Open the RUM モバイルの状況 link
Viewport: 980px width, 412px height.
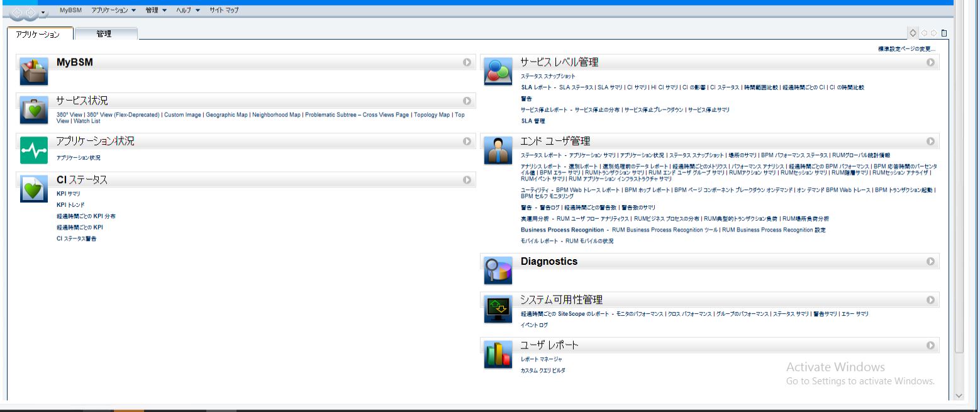point(589,242)
